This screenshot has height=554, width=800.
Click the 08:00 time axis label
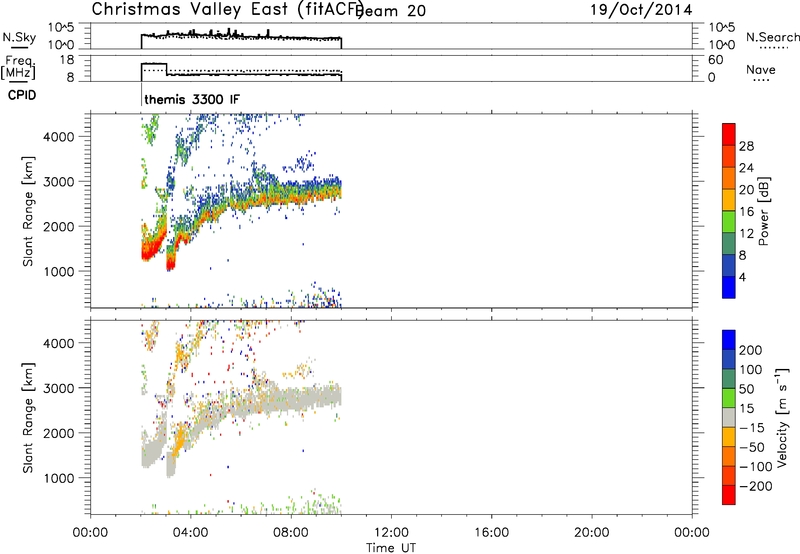click(x=291, y=533)
